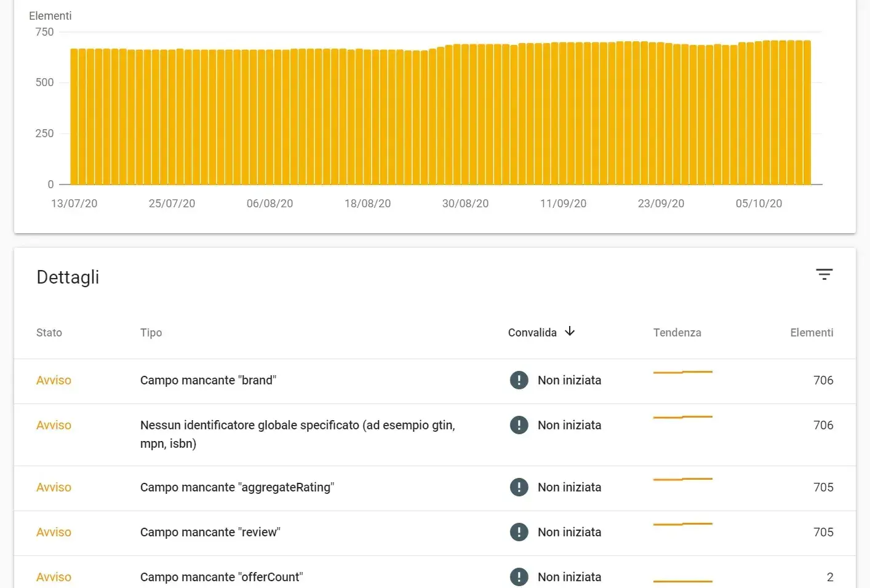Click Non iniziata in "offerCount" row
This screenshot has height=588, width=870.
pyautogui.click(x=569, y=577)
